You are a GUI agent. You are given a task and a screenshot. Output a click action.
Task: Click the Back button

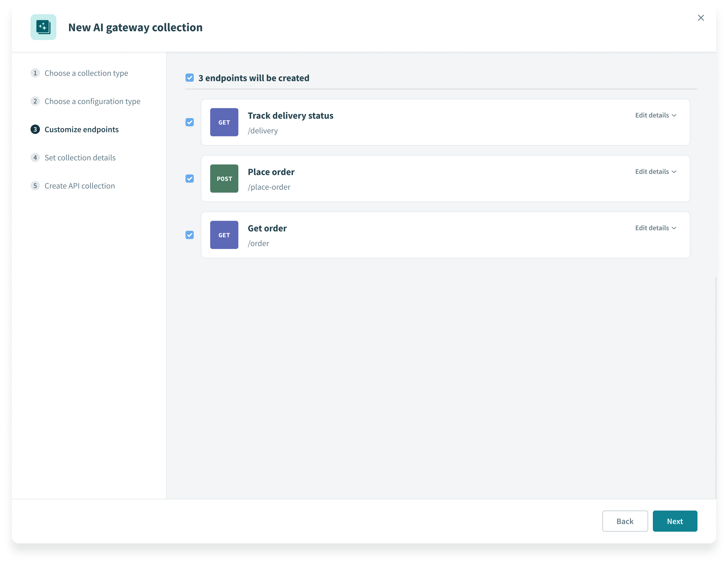pos(625,521)
